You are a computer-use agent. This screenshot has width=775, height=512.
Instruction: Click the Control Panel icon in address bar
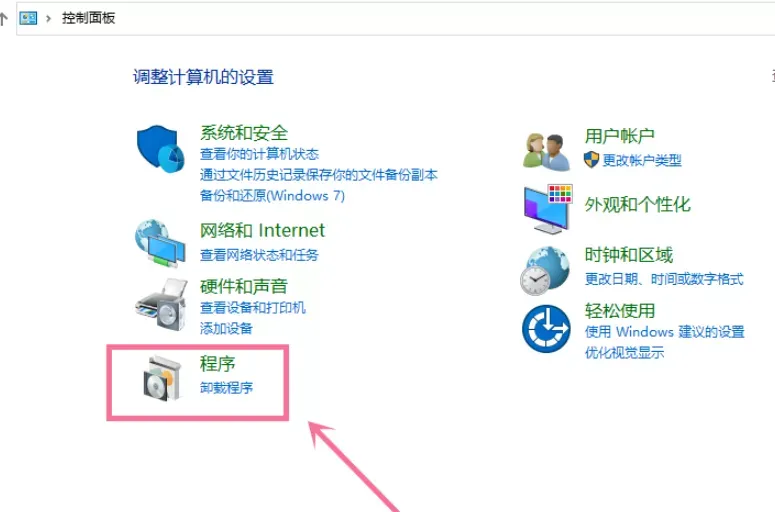[x=28, y=18]
